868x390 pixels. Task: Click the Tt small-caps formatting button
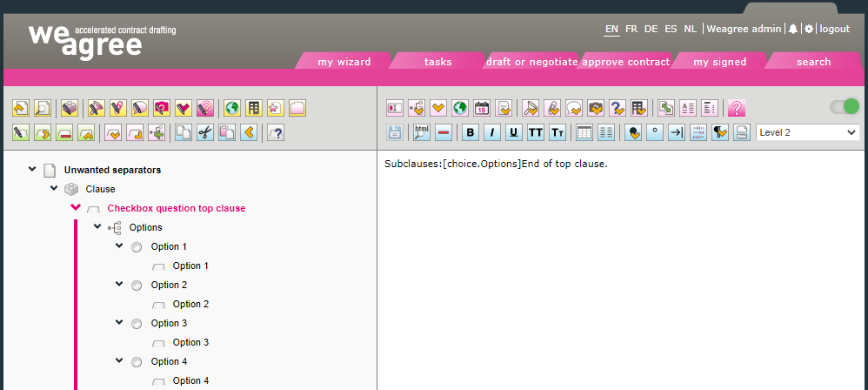pyautogui.click(x=558, y=132)
